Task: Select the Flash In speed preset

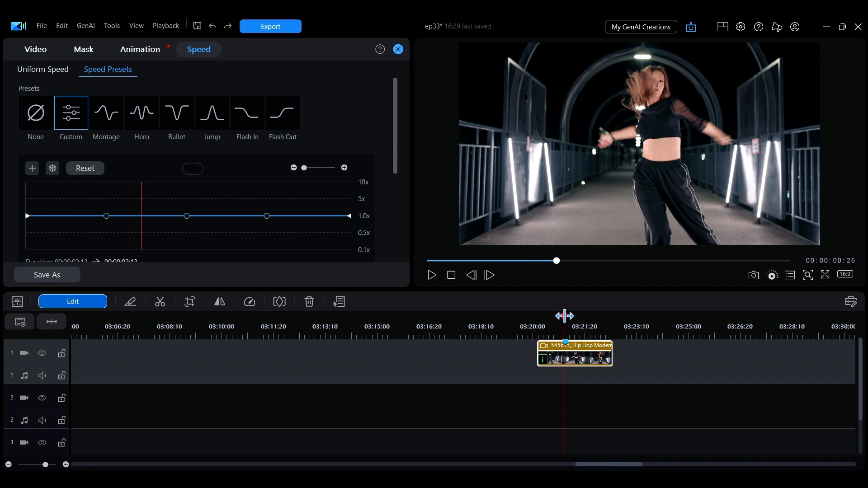Action: click(x=247, y=113)
